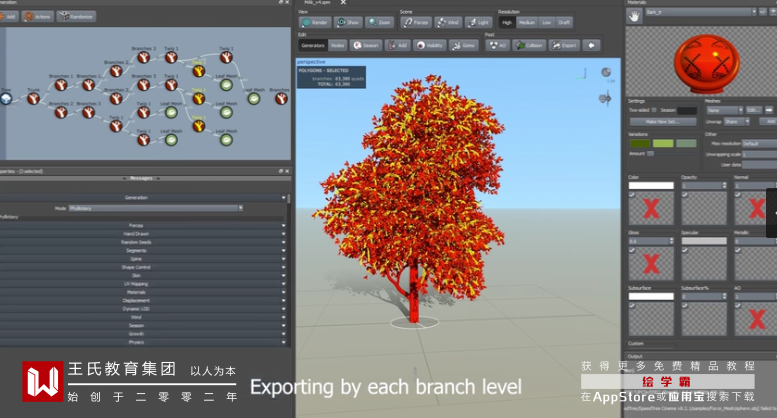
Task: Set resolution to Medium
Action: point(527,22)
